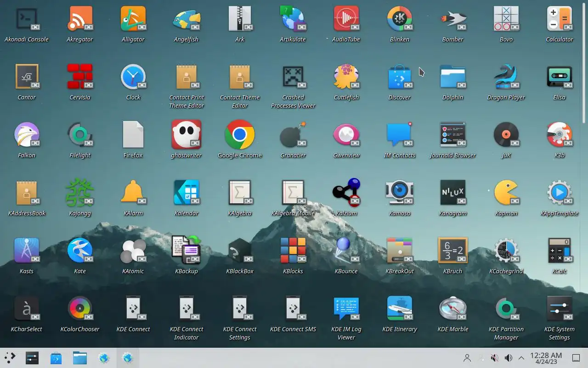Image resolution: width=588 pixels, height=368 pixels.
Task: Open Filelight disk usage icon
Action: [80, 134]
